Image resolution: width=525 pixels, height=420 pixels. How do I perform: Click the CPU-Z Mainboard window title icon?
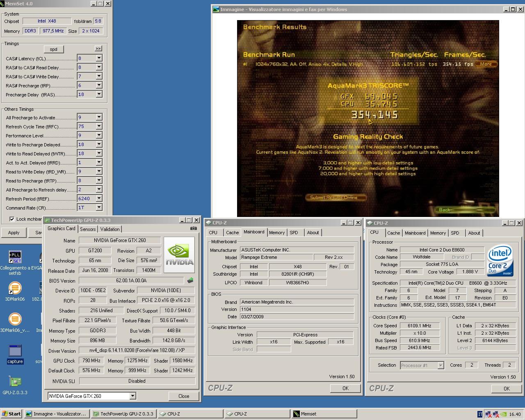tap(208, 223)
